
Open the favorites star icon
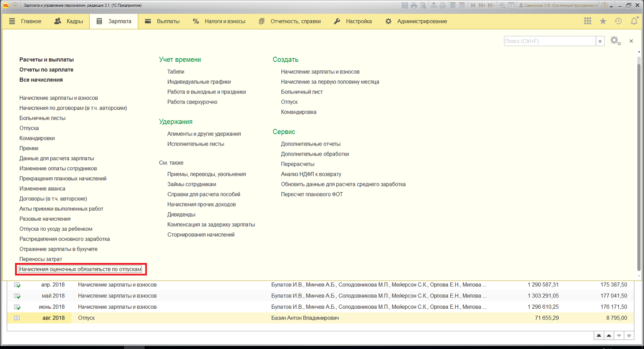(x=603, y=21)
